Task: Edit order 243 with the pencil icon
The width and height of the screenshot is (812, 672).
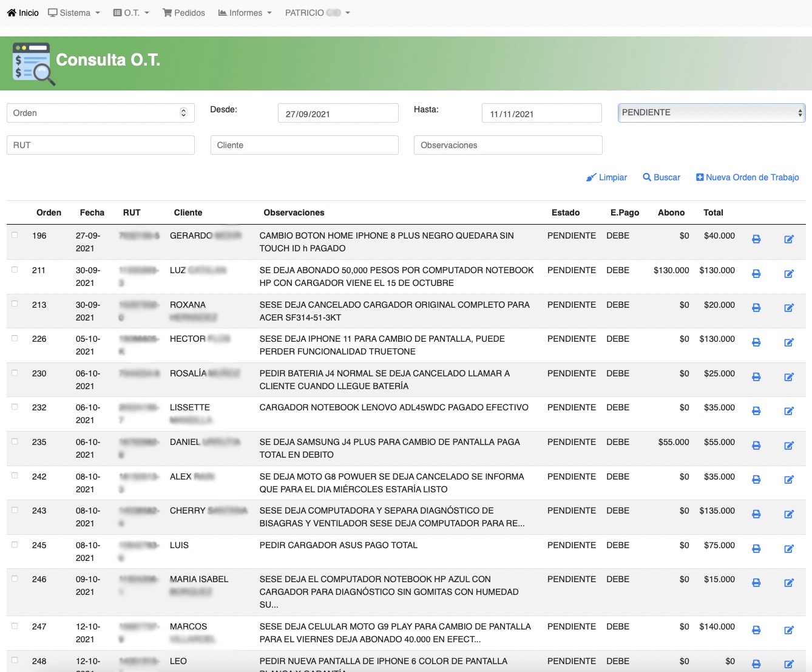Action: 789,514
